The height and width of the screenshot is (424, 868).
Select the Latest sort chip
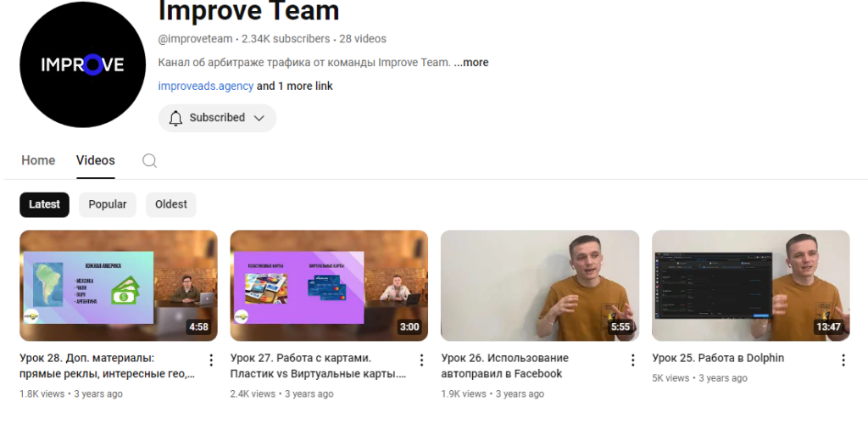pos(44,204)
